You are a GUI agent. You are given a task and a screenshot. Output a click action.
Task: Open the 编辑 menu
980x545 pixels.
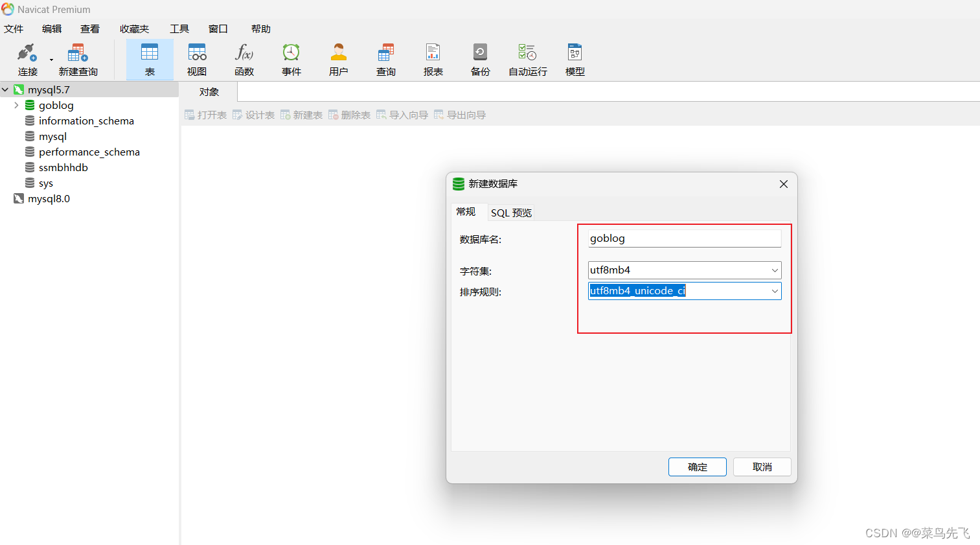point(52,29)
